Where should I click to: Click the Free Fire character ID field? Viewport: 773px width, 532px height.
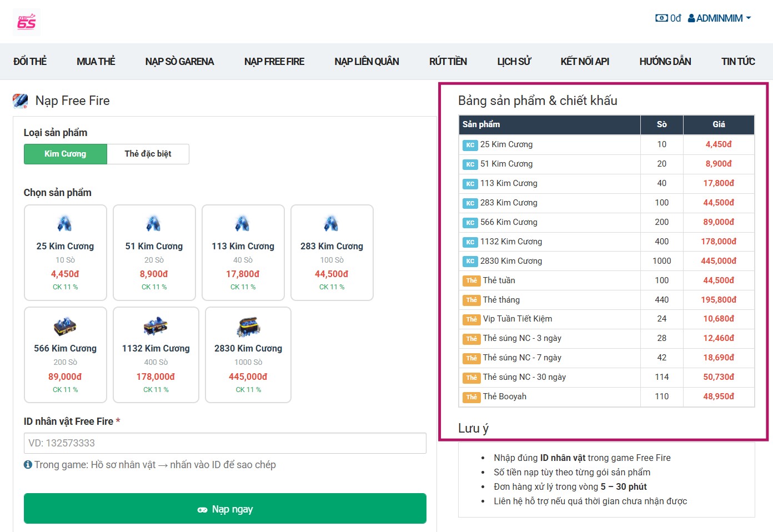point(225,443)
